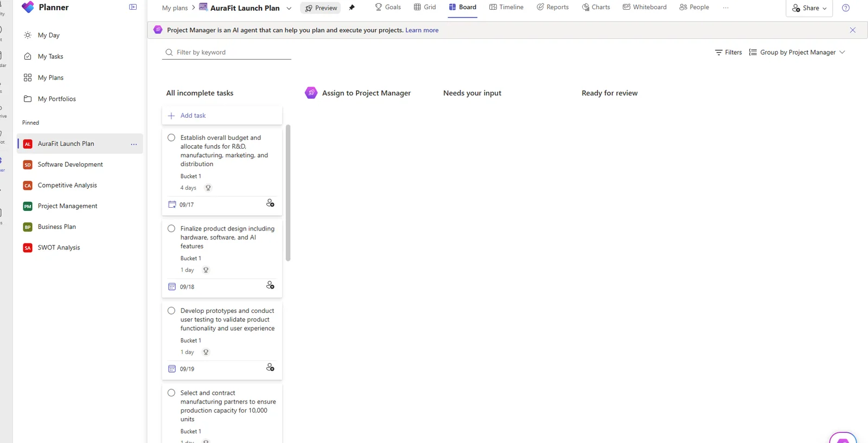The width and height of the screenshot is (868, 443).
Task: Show more tabs ellipsis
Action: [725, 8]
